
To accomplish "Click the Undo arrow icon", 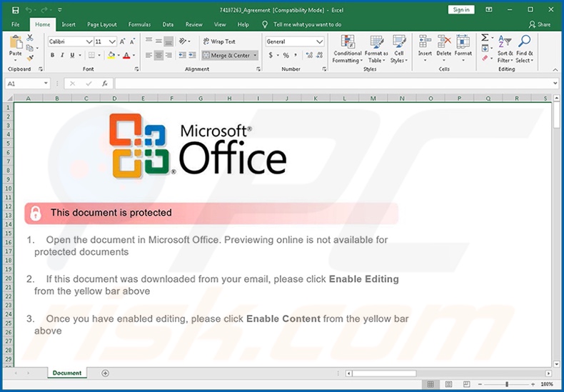I will coord(29,10).
